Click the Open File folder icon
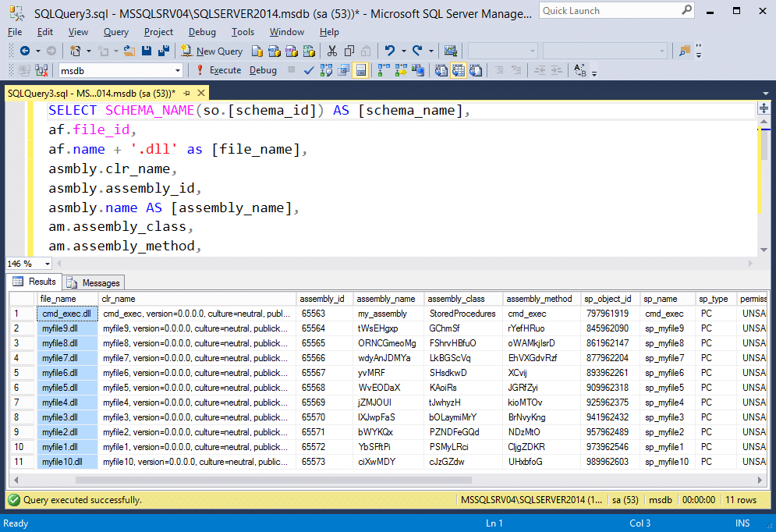776x532 pixels. pos(129,51)
